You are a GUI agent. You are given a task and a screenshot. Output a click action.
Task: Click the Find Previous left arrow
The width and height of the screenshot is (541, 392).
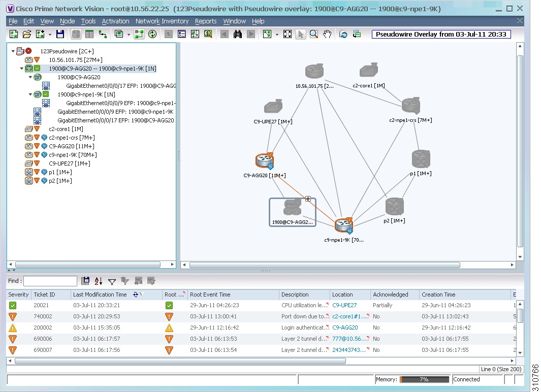pyautogui.click(x=224, y=34)
